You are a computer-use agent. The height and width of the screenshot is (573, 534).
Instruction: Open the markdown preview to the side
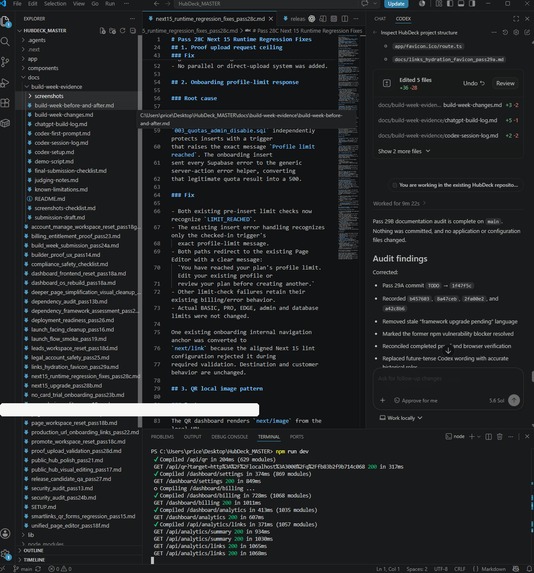[323, 19]
